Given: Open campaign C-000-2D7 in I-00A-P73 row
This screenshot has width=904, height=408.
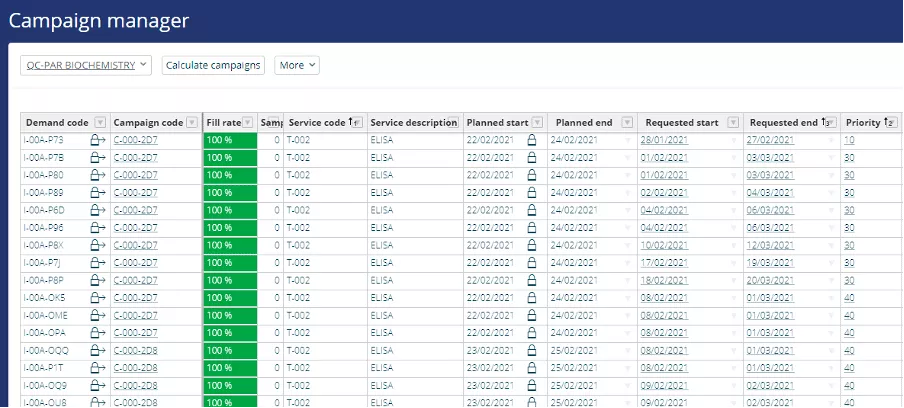Looking at the screenshot, I should click(135, 140).
